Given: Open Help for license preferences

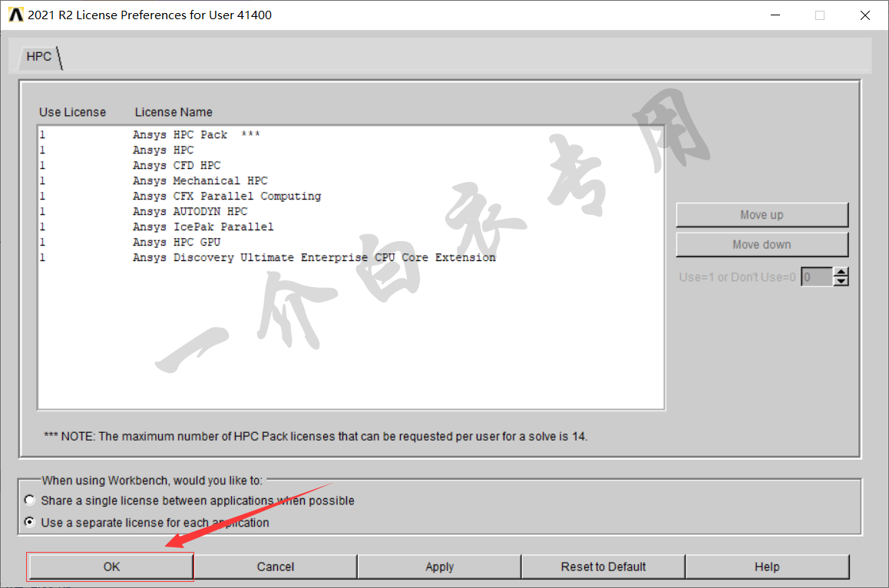Looking at the screenshot, I should (767, 567).
